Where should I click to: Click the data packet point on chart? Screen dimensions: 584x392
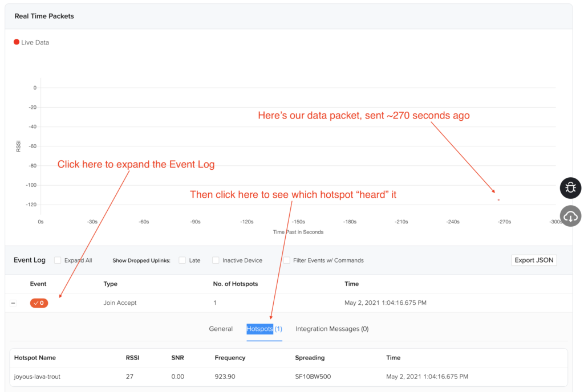pyautogui.click(x=498, y=199)
